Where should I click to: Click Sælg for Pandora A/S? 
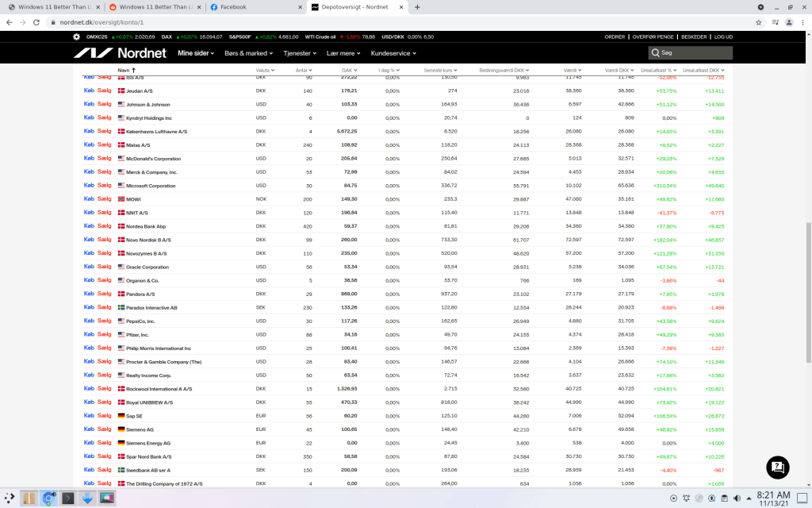tap(105, 294)
